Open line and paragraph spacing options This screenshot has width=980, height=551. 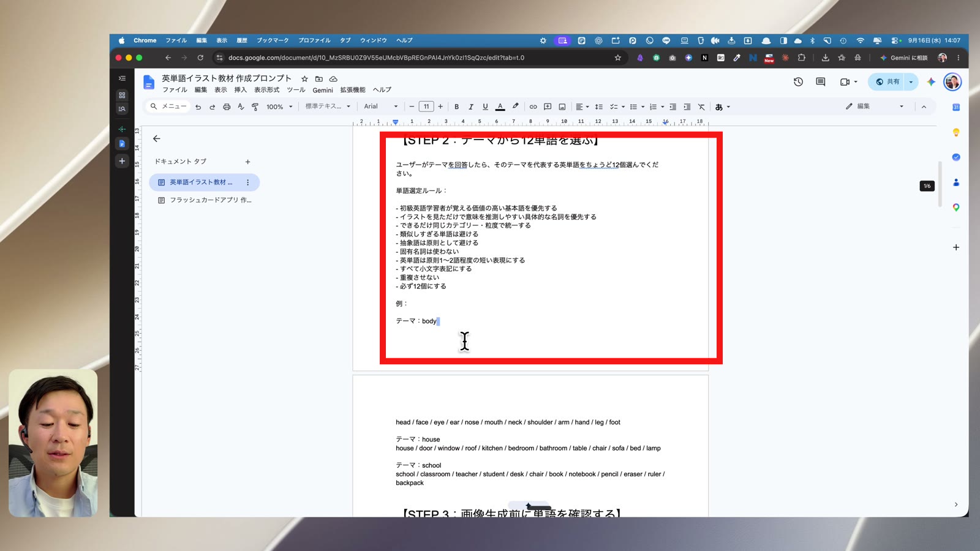[599, 107]
